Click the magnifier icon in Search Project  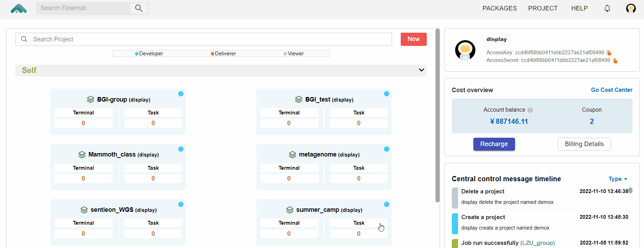pos(24,39)
